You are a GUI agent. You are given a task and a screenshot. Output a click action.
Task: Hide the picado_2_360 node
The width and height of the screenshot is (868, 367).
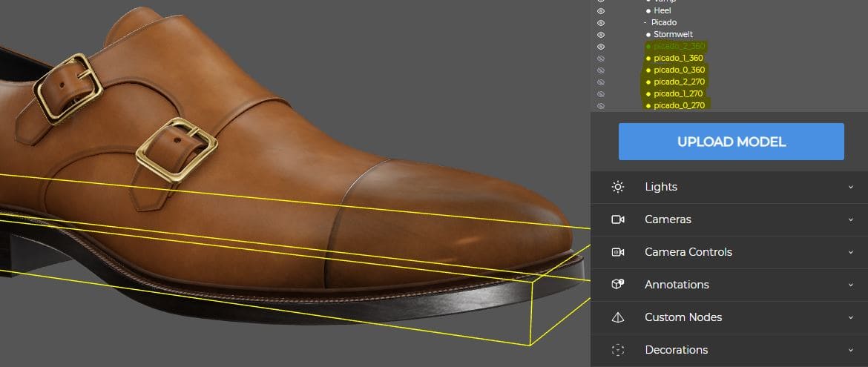(x=601, y=47)
